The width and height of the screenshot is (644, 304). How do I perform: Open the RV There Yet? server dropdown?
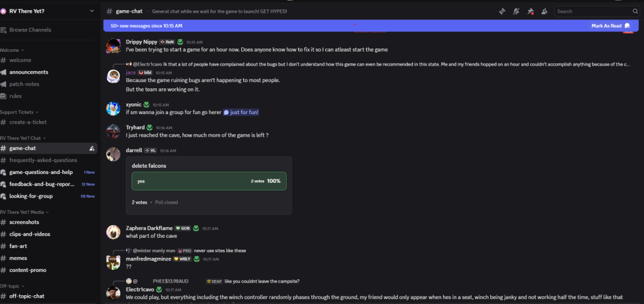click(x=49, y=11)
